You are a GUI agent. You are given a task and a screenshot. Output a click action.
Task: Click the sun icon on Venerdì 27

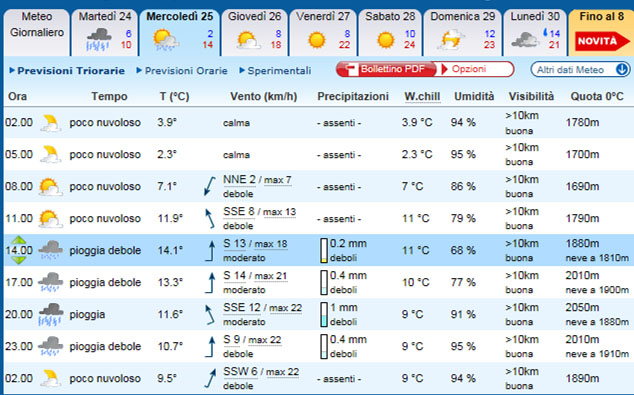tap(317, 40)
